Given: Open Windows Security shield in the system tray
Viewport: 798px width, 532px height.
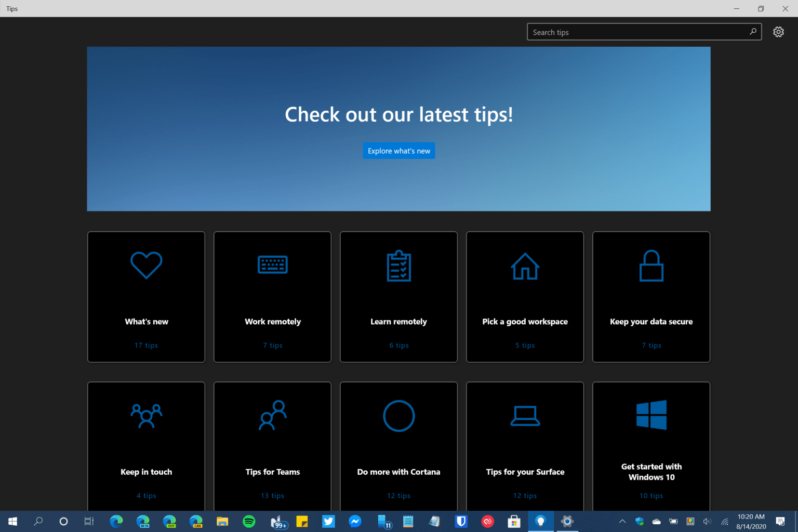Looking at the screenshot, I should pyautogui.click(x=640, y=522).
